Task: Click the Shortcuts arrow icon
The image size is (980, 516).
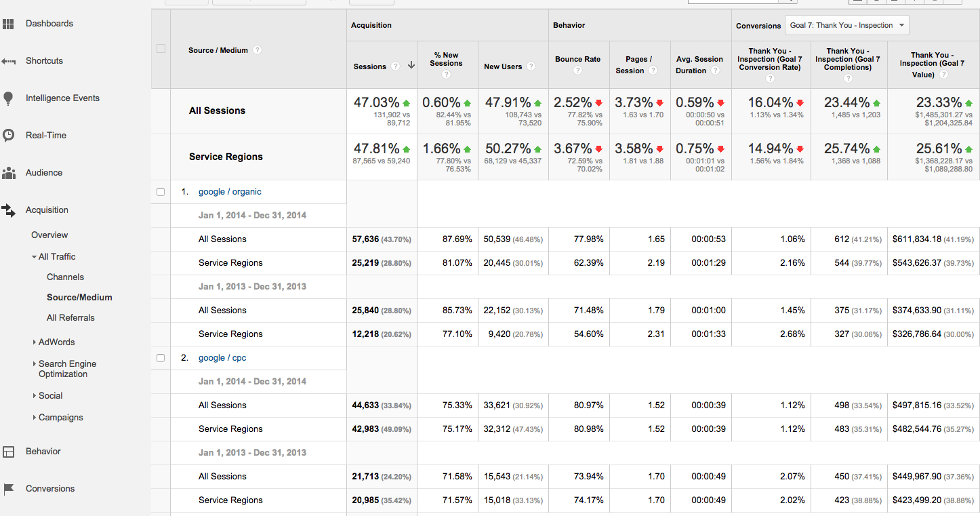Action: [8, 62]
